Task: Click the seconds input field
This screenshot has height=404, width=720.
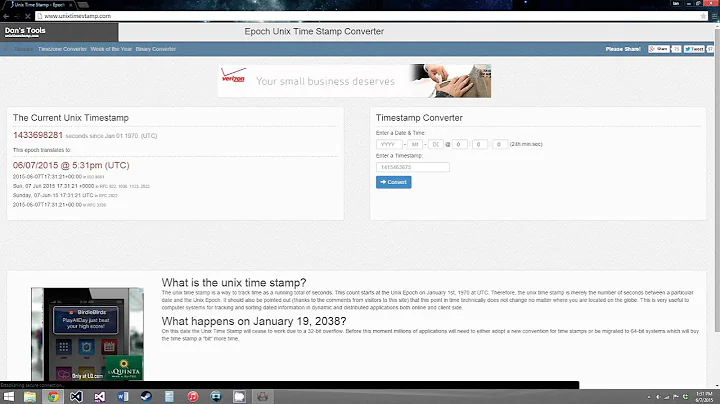Action: tap(500, 144)
